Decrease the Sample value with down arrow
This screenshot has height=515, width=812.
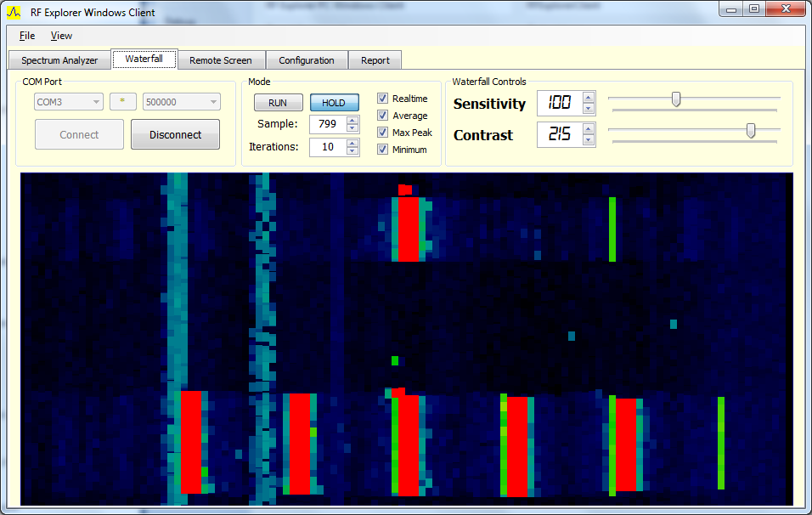pyautogui.click(x=352, y=128)
